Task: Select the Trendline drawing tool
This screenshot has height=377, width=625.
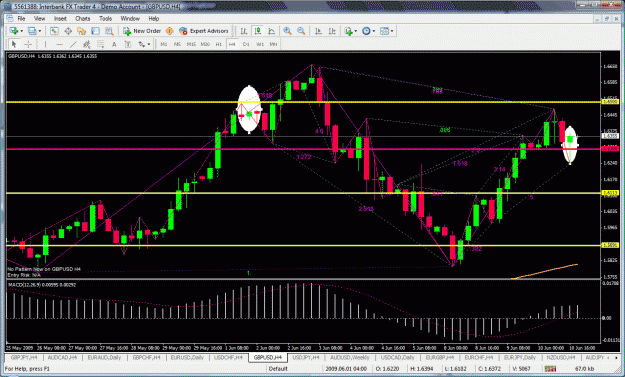Action: click(x=73, y=44)
